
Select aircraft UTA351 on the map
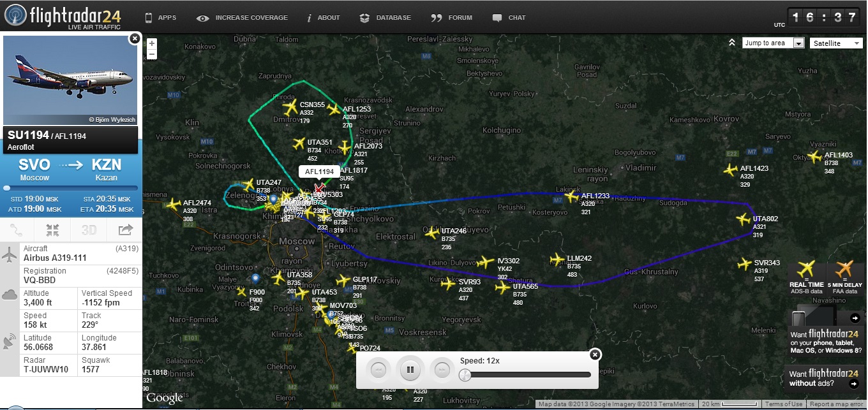coord(299,143)
